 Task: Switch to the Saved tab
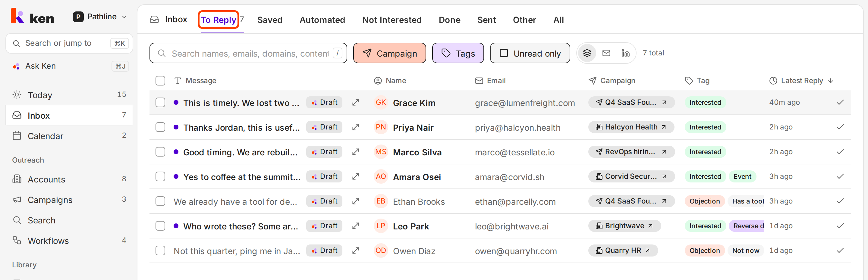(x=269, y=20)
